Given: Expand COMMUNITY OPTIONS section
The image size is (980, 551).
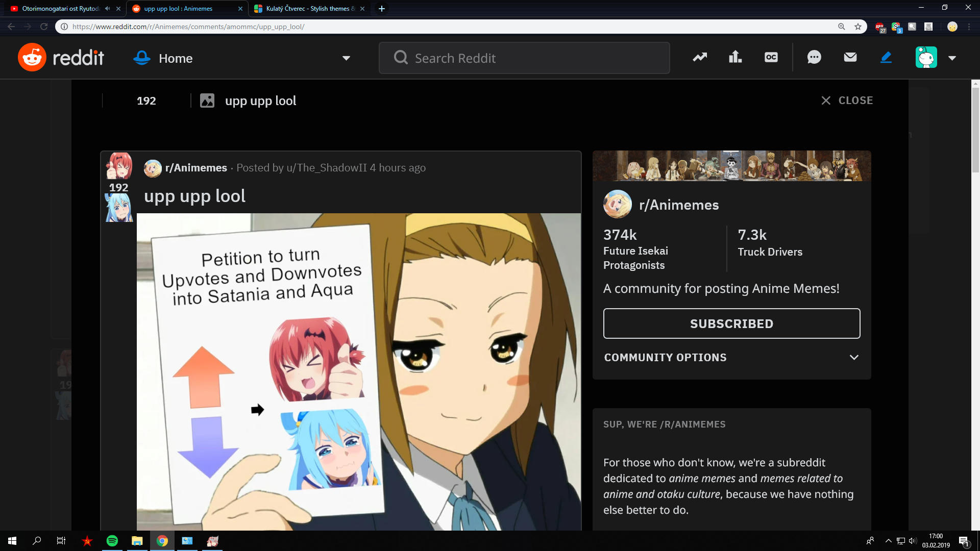Looking at the screenshot, I should (732, 358).
